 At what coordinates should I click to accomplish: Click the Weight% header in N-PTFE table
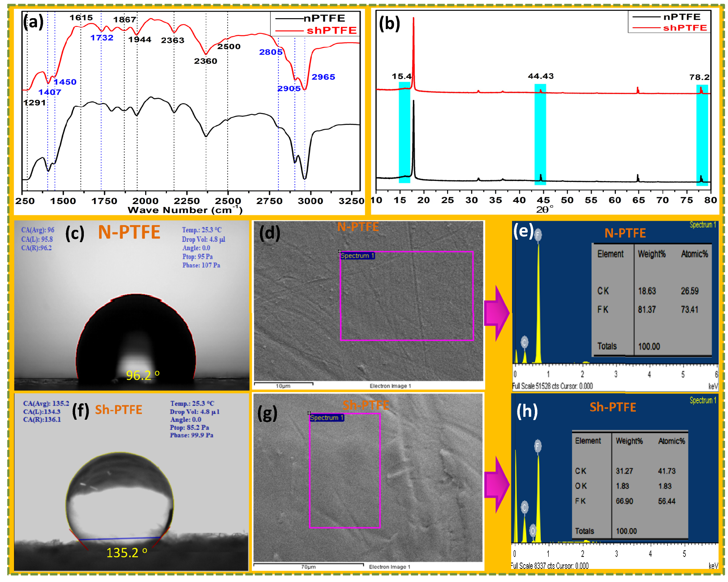click(651, 254)
